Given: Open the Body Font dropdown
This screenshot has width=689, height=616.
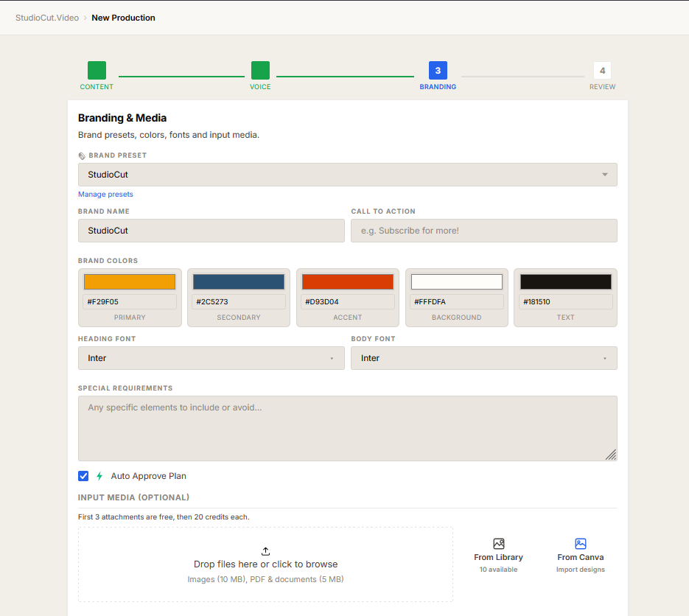Looking at the screenshot, I should (484, 358).
